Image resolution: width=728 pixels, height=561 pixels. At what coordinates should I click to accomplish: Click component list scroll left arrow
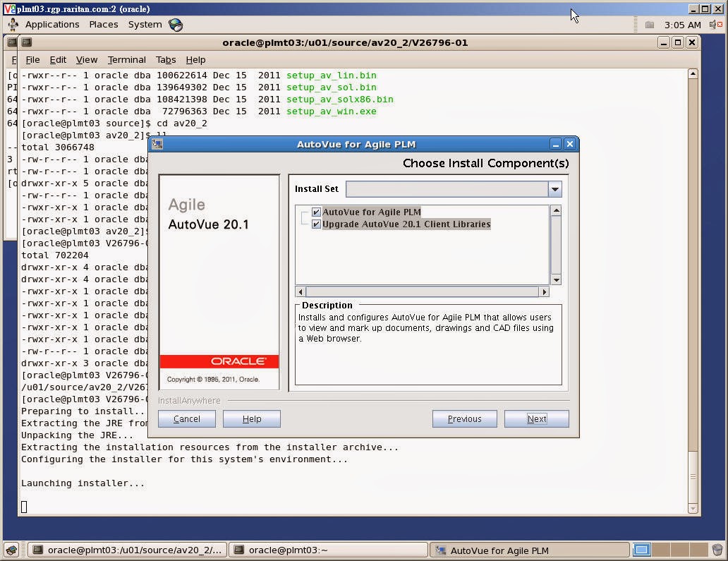[x=301, y=292]
